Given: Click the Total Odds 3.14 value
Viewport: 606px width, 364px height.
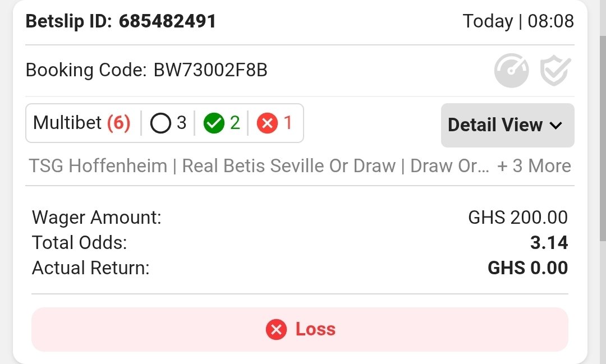Looking at the screenshot, I should pyautogui.click(x=549, y=243).
